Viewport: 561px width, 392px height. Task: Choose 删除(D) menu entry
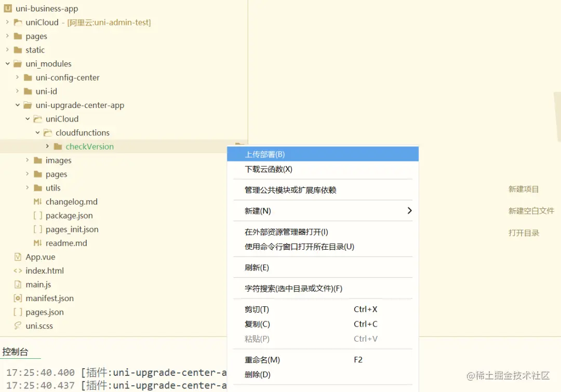(x=323, y=374)
